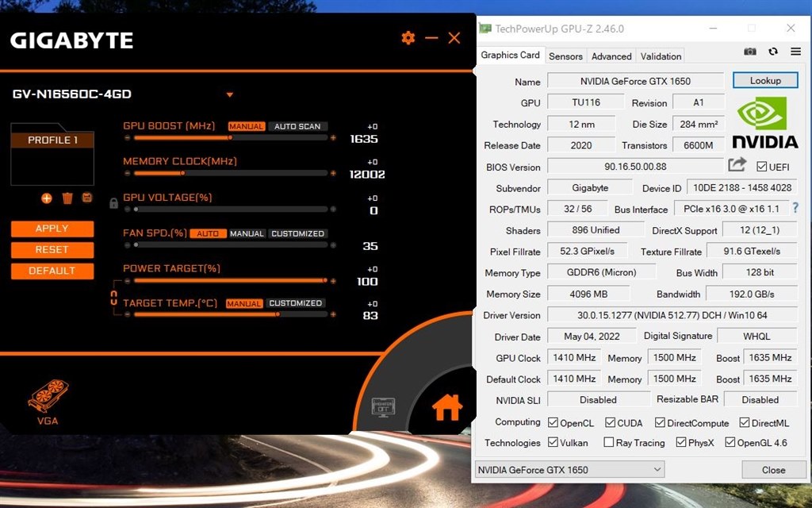The image size is (812, 508).
Task: Open the Validation tab
Action: tap(661, 56)
